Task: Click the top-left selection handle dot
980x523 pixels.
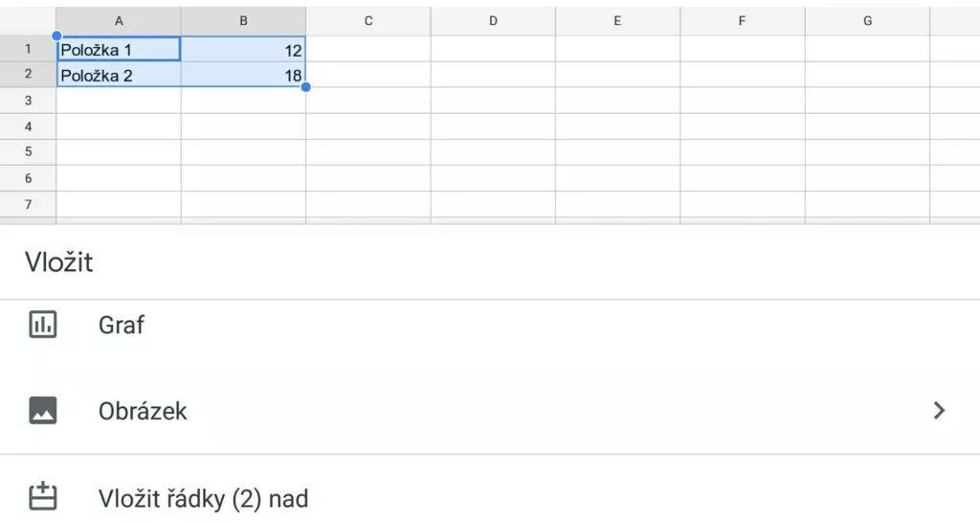Action: point(56,36)
